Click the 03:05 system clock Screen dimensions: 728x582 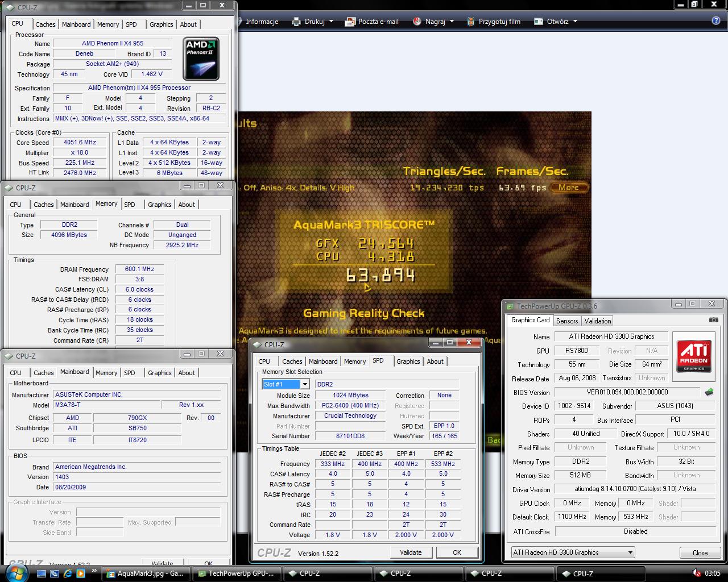click(713, 573)
